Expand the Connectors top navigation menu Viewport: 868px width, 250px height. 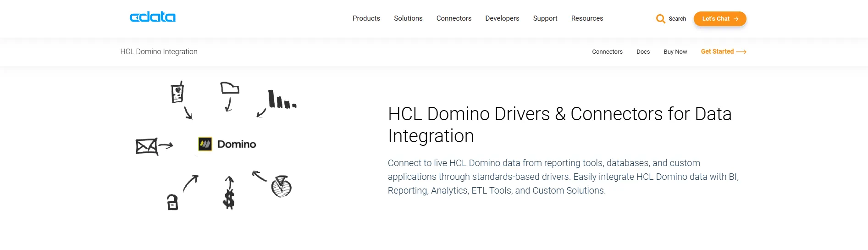coord(453,18)
